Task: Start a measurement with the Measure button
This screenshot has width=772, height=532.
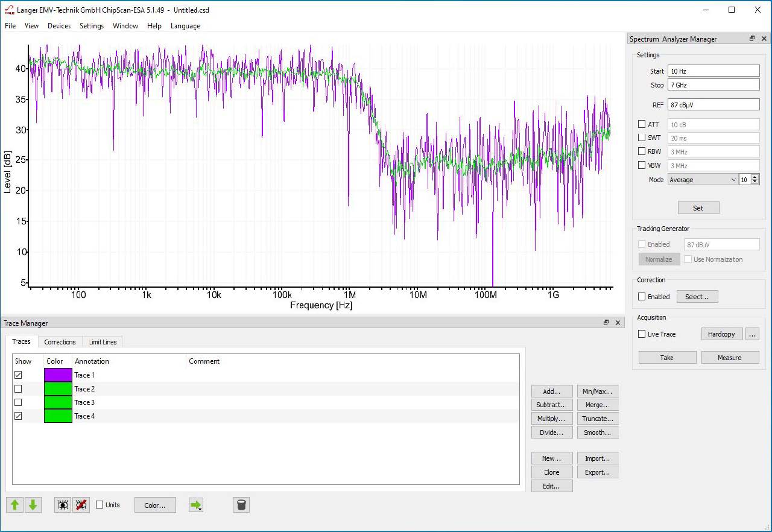Action: (730, 357)
